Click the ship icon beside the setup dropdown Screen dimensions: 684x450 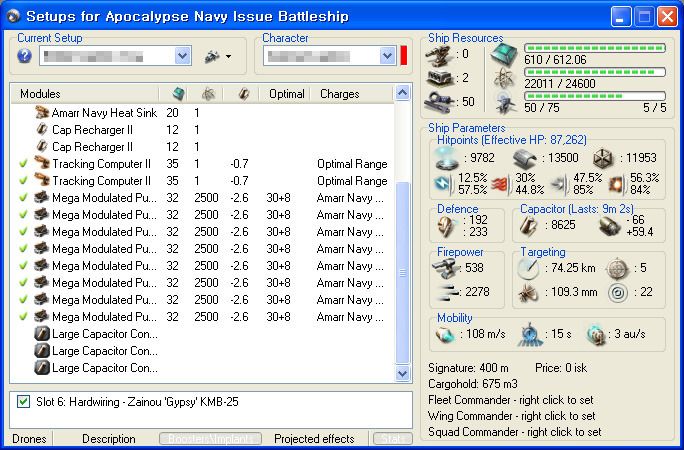212,56
